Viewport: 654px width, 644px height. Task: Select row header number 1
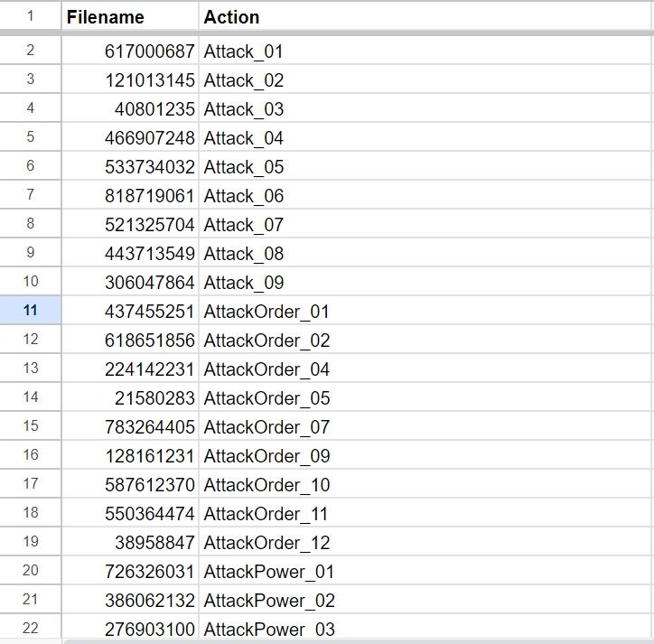coord(31,16)
